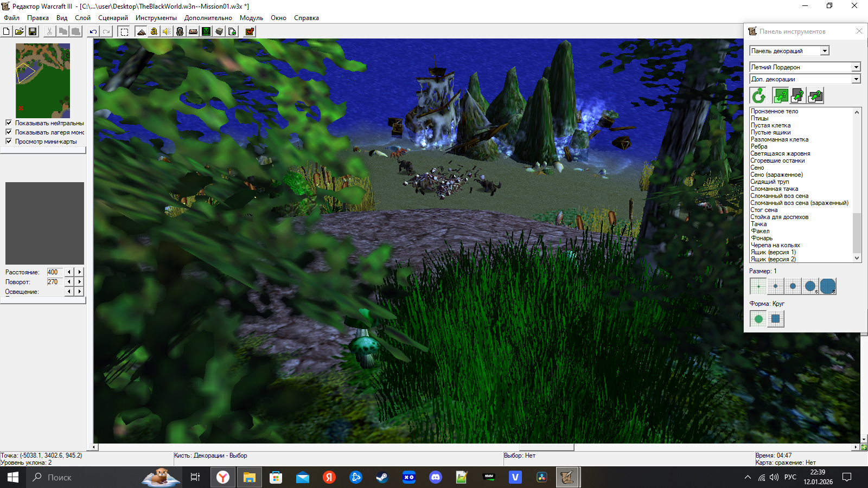
Task: Select 'Факел' doodad
Action: 760,231
